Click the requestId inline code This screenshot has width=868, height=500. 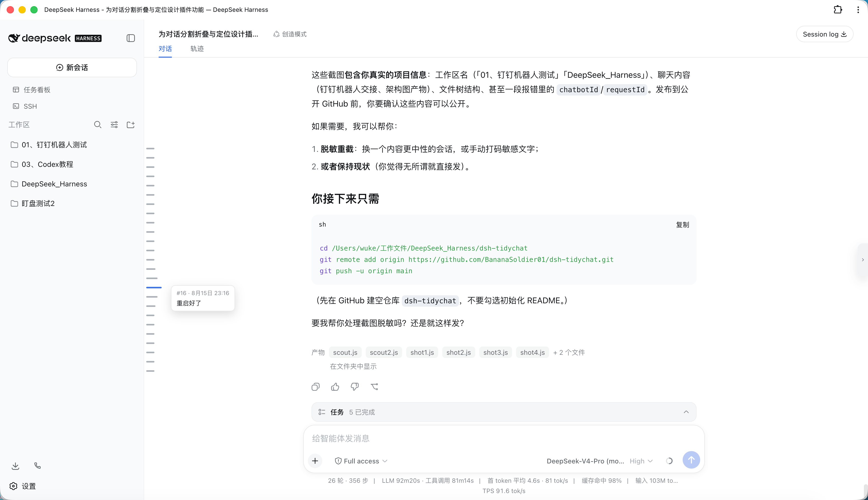(625, 90)
